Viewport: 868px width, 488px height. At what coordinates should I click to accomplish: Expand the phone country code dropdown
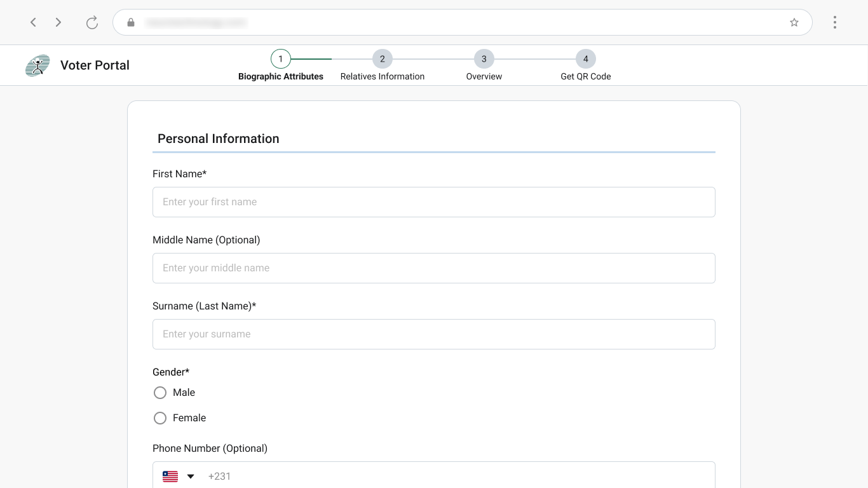(x=191, y=477)
